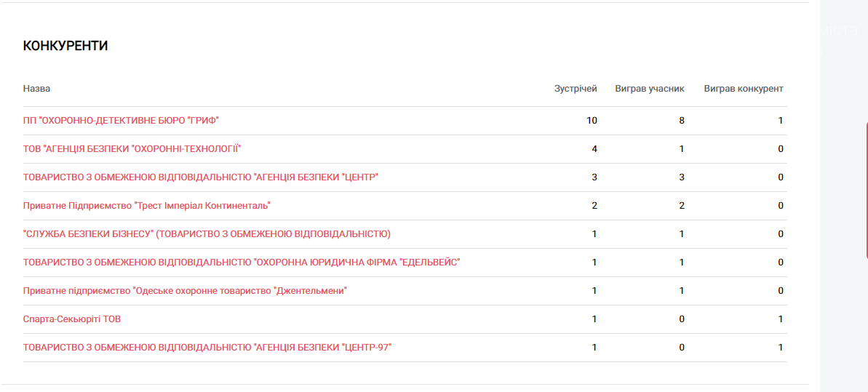Open "СЛУЖБА БЕЗПЕКИ БІЗНЕСУ" company link

click(x=207, y=233)
